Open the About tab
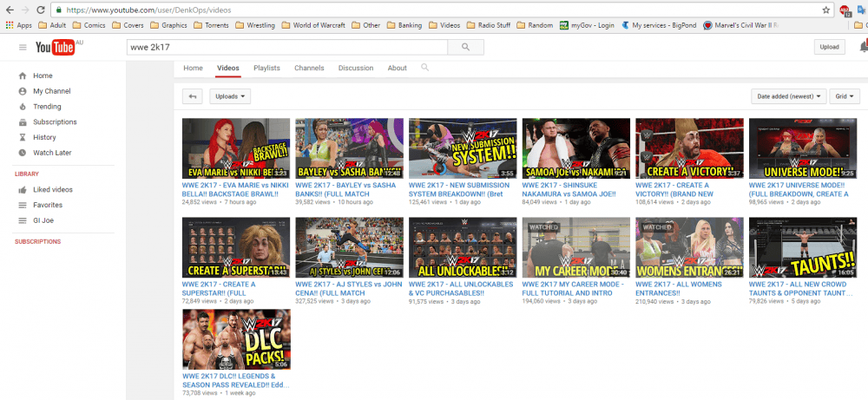 coord(397,68)
